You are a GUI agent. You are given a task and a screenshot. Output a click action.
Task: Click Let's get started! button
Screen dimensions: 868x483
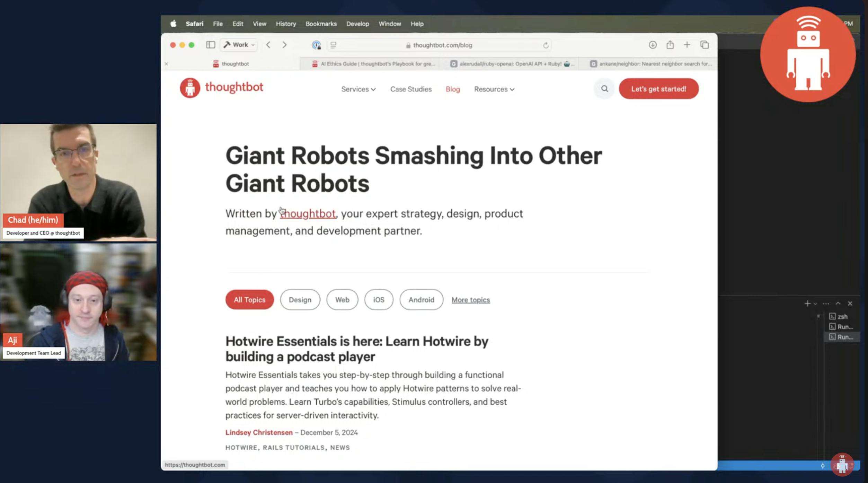coord(658,89)
